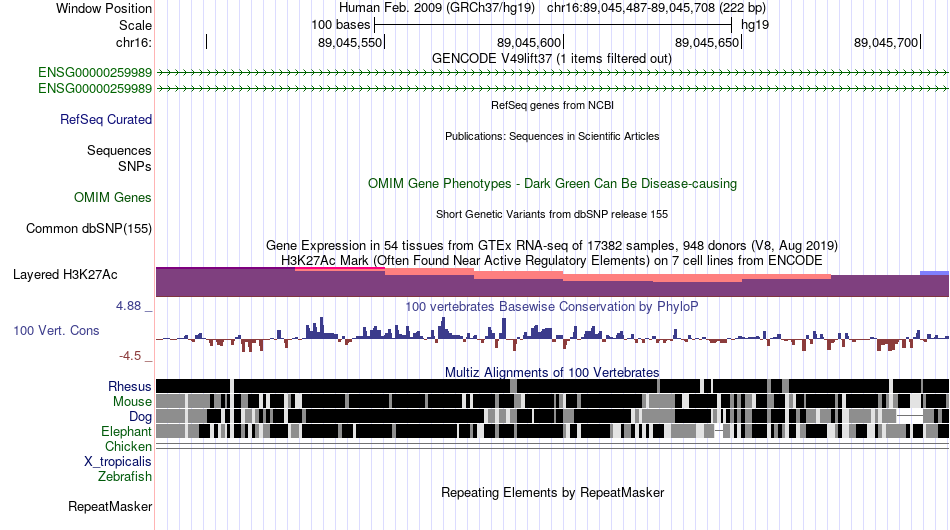Click Short Genetic Variants from dbSNP title
The image size is (950, 530).
[x=552, y=214]
